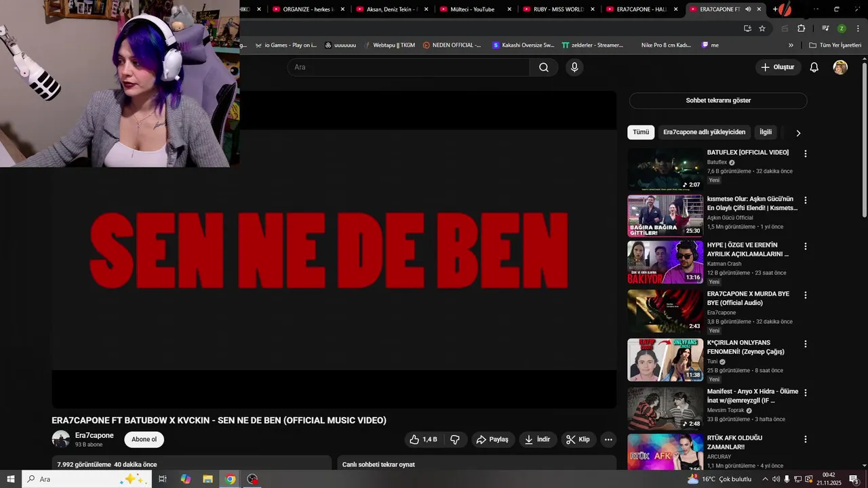Viewport: 868px width, 488px height.
Task: Open Windows notification center
Action: (x=854, y=479)
